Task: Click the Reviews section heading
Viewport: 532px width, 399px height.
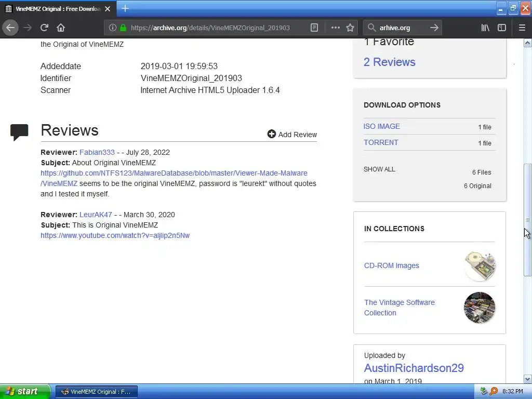Action: 70,130
